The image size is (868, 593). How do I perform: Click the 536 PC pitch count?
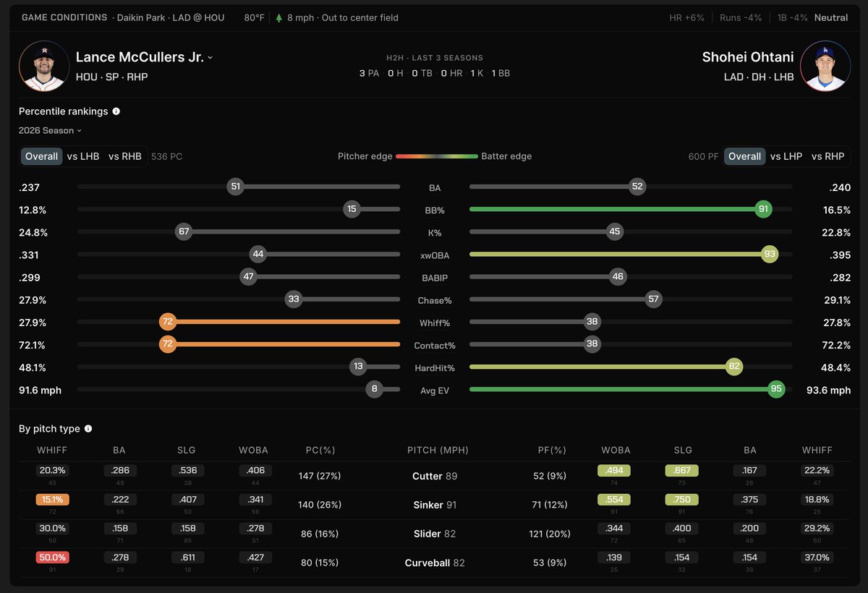tap(166, 156)
